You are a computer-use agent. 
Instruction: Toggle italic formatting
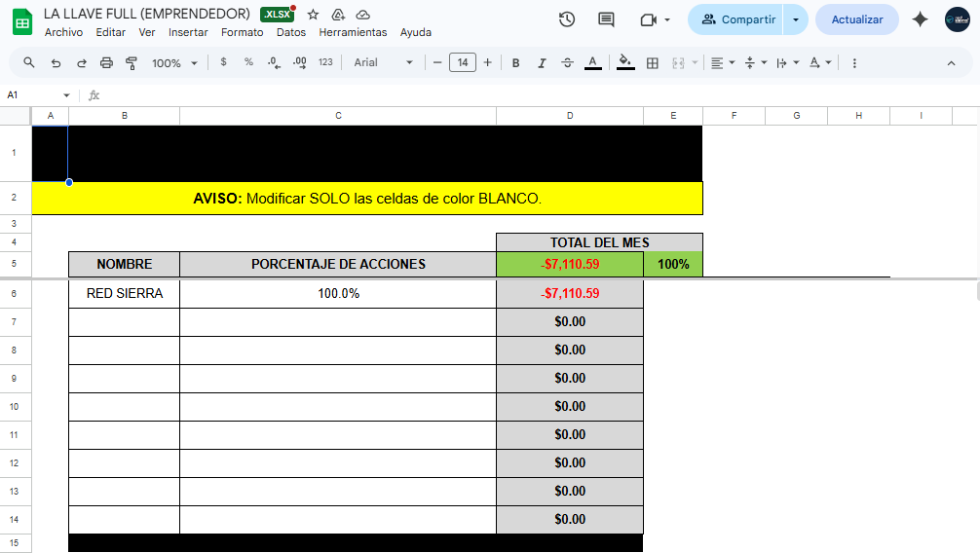coord(542,62)
